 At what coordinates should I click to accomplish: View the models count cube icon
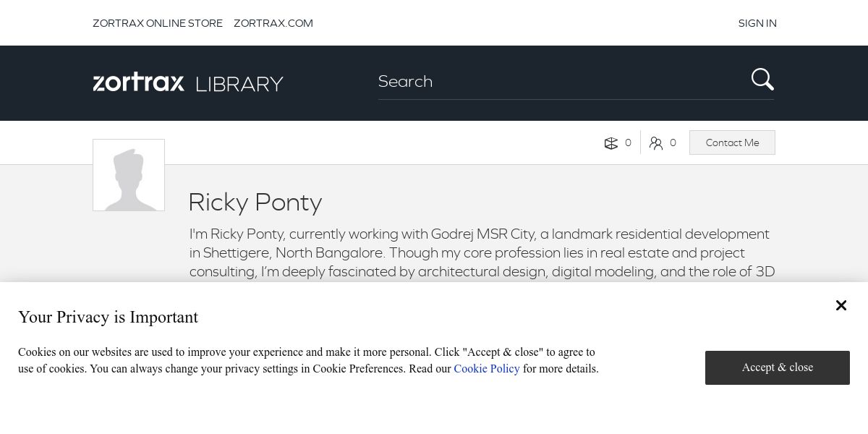(611, 143)
